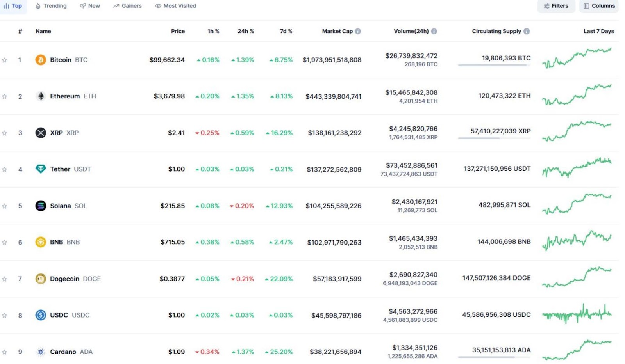The height and width of the screenshot is (364, 625).
Task: Open the Solana SOL name link
Action: point(68,206)
